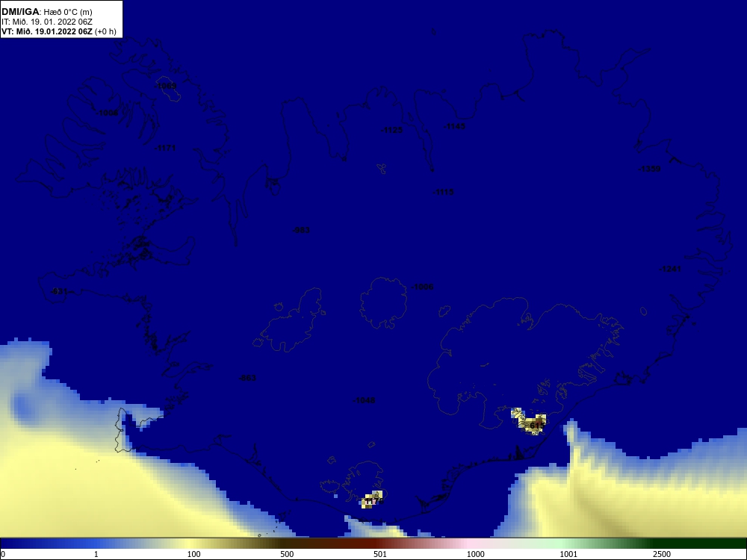747x560 pixels.
Task: Click the 1 label on the color scale
Action: coord(96,554)
